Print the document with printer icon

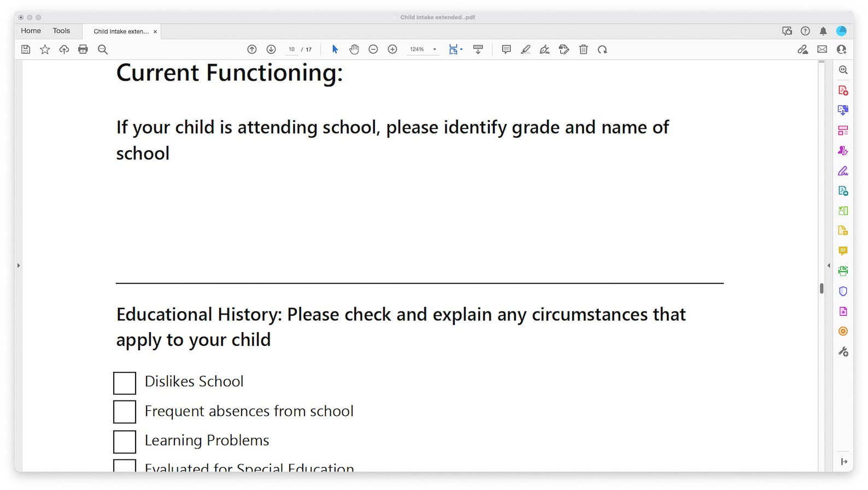[x=83, y=50]
